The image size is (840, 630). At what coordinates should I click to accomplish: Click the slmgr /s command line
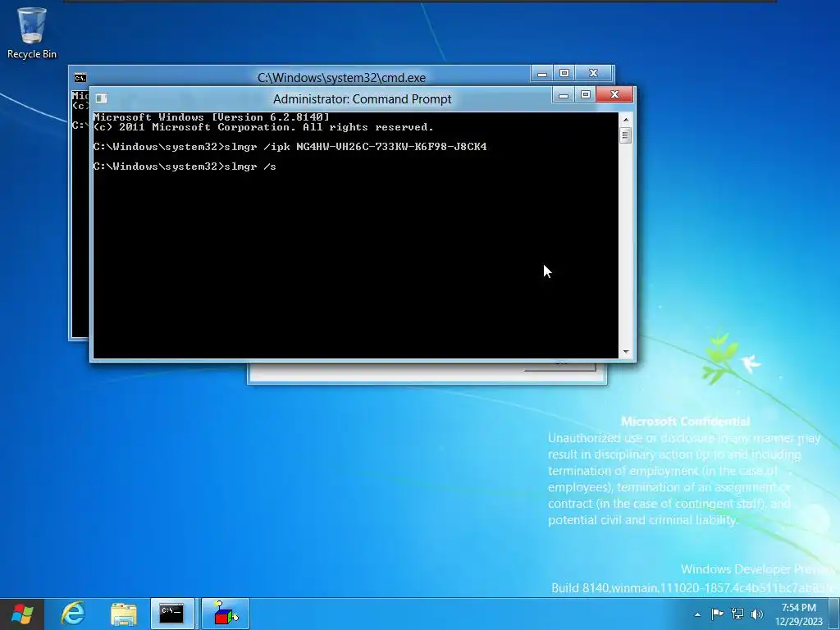[185, 167]
